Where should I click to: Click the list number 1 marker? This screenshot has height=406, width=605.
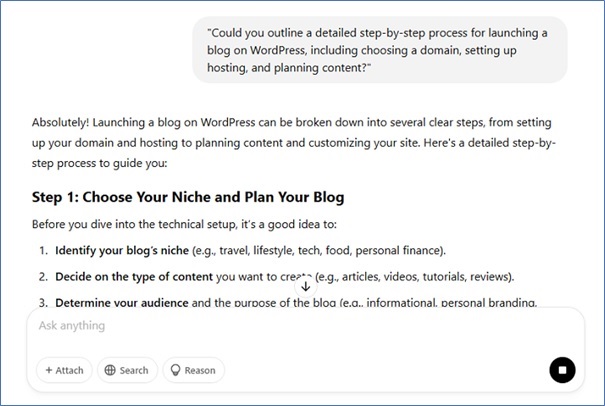(x=43, y=250)
